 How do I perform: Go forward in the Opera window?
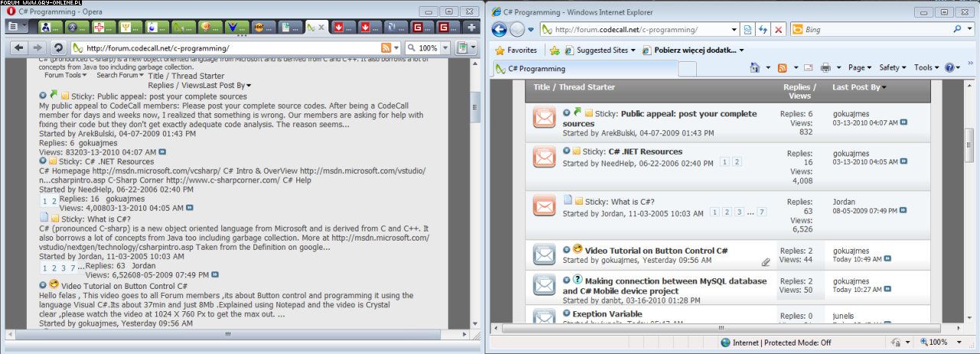[38, 48]
